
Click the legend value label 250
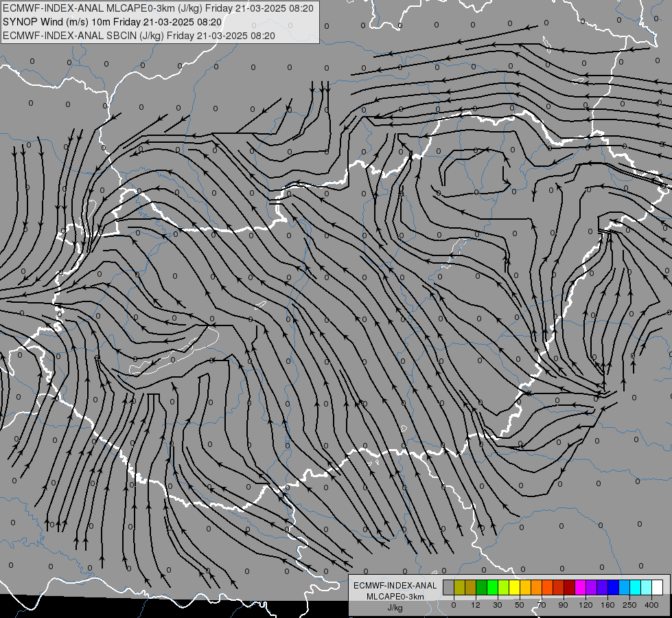click(629, 605)
